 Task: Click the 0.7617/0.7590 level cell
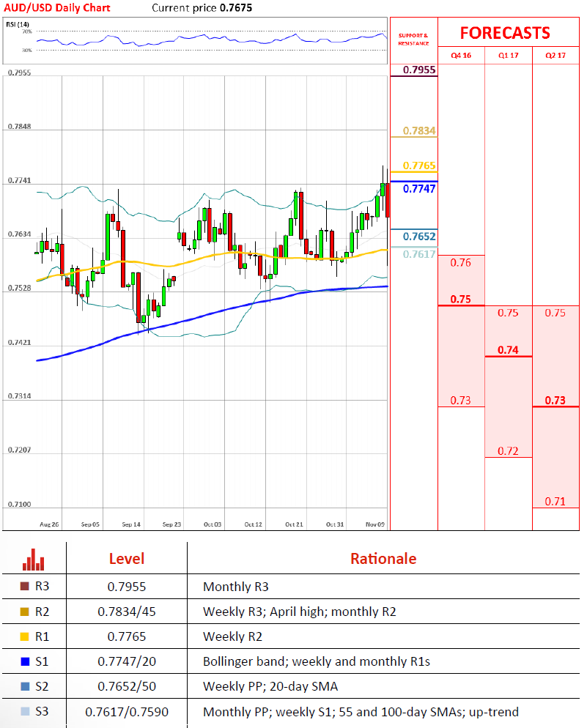126,712
